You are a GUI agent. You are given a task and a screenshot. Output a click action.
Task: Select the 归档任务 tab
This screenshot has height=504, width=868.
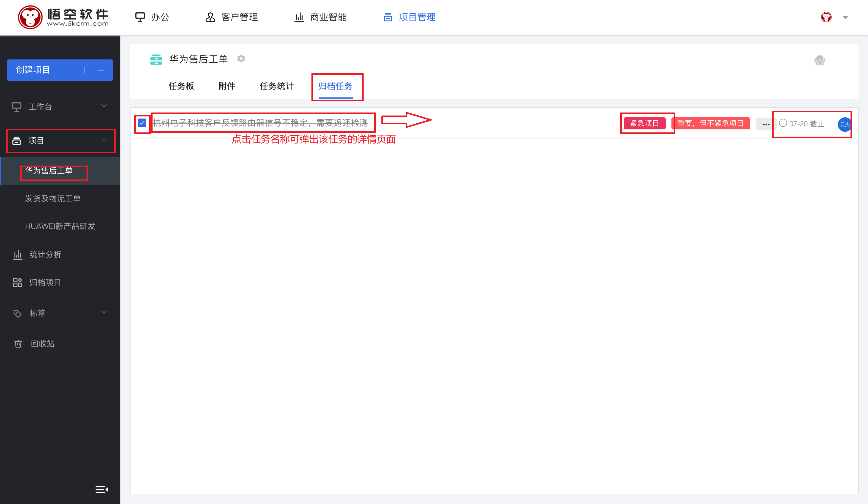pyautogui.click(x=336, y=86)
